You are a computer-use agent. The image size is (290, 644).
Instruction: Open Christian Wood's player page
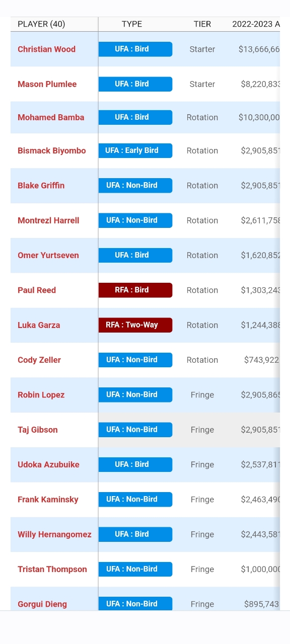(x=46, y=49)
